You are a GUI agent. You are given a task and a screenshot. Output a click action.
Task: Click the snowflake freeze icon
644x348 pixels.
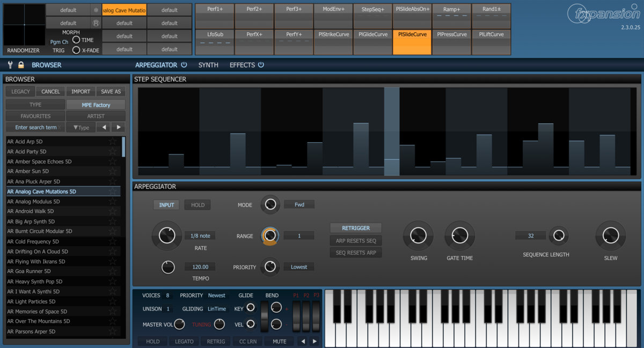coord(96,10)
